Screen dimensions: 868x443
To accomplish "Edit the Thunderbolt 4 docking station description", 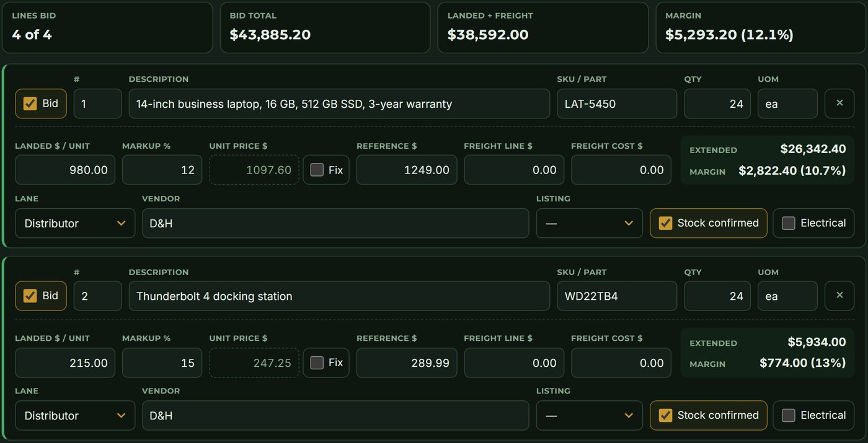I will coord(339,296).
